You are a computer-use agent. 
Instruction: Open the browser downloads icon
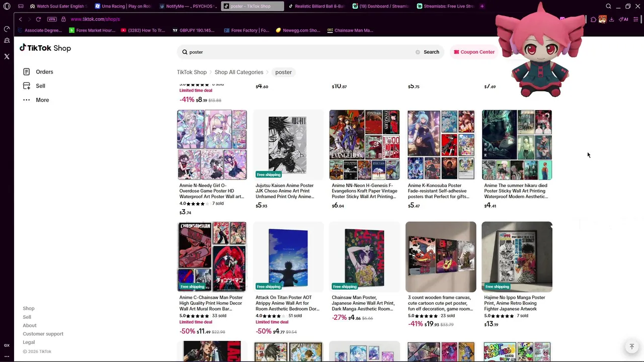[x=611, y=19]
